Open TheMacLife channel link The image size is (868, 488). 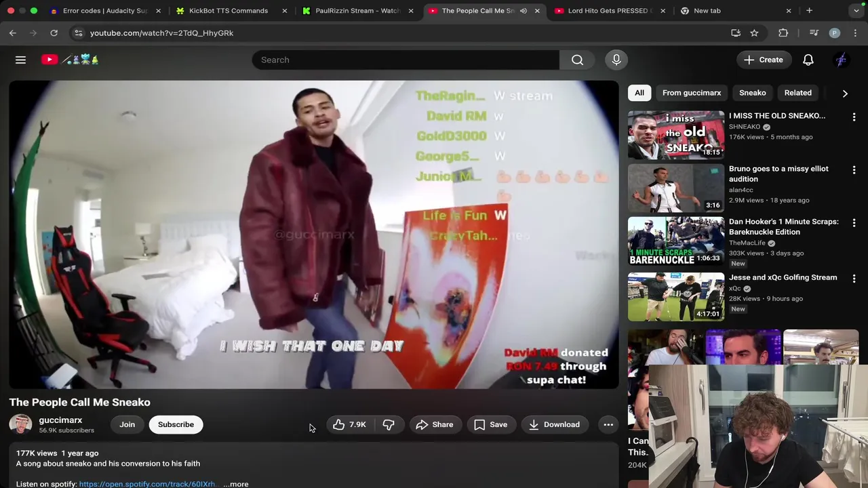coord(747,243)
